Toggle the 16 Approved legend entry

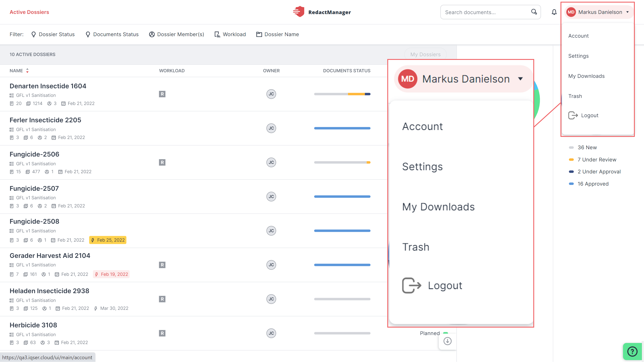589,184
